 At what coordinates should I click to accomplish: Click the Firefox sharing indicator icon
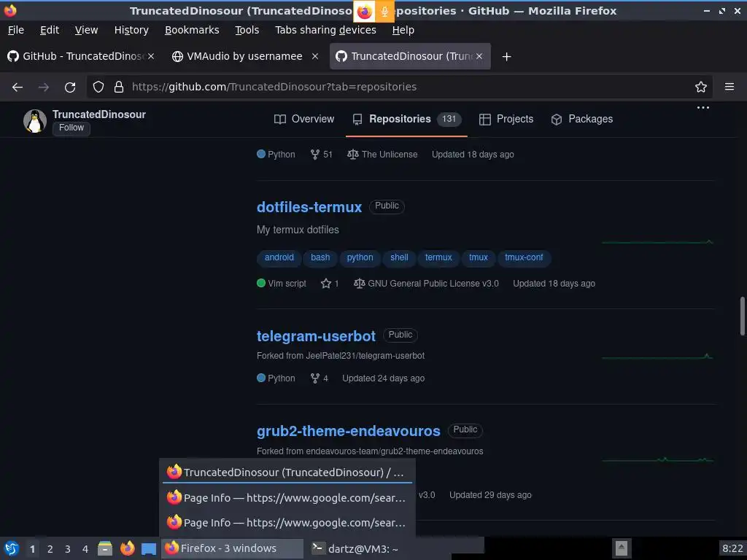click(x=365, y=12)
